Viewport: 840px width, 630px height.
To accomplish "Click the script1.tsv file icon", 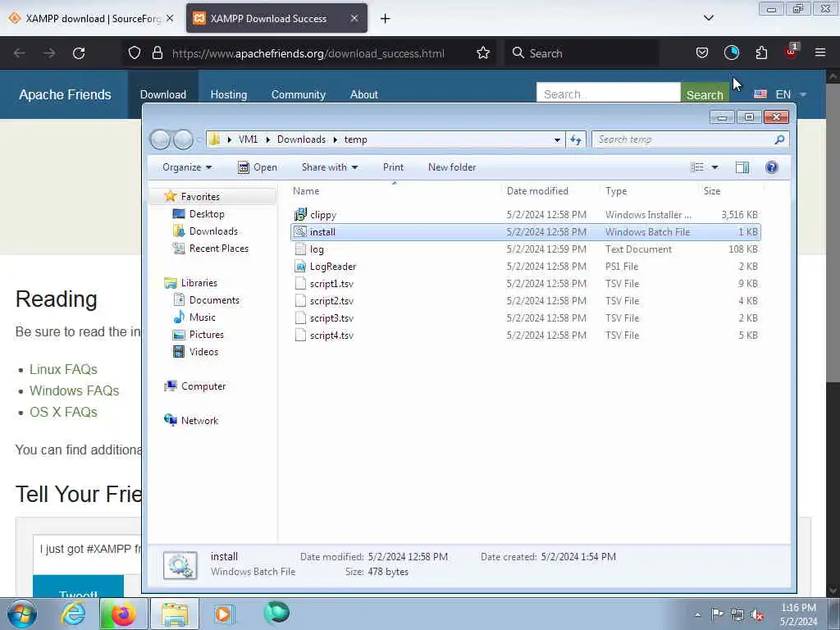I will point(300,283).
